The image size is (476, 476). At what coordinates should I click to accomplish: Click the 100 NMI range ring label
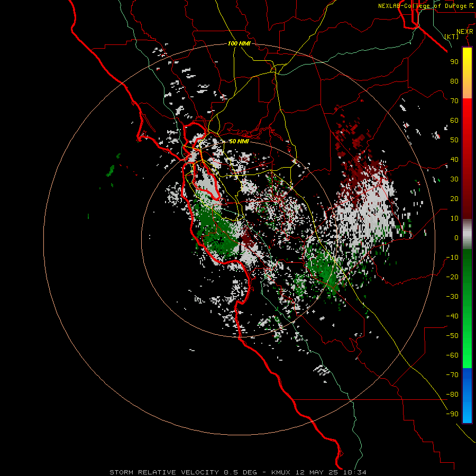coord(239,43)
